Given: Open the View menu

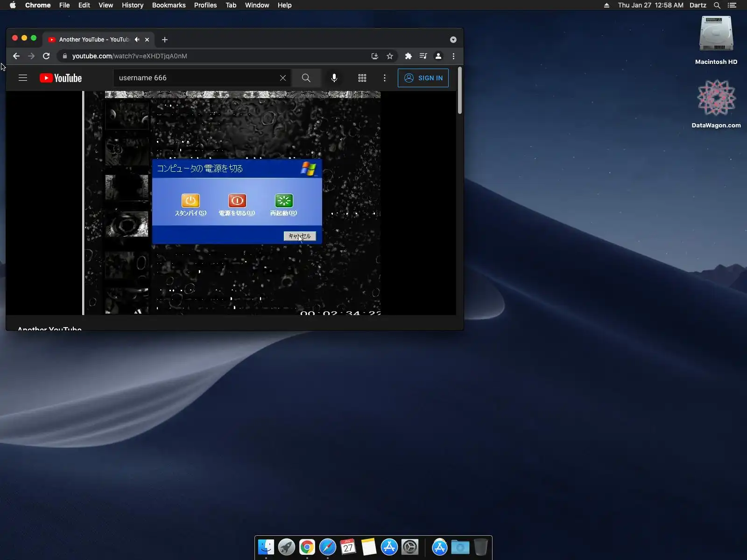Looking at the screenshot, I should (x=106, y=5).
